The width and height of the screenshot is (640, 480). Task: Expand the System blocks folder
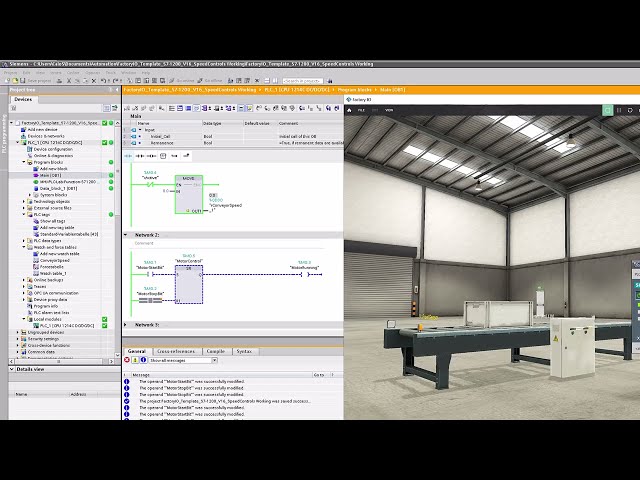pyautogui.click(x=30, y=195)
